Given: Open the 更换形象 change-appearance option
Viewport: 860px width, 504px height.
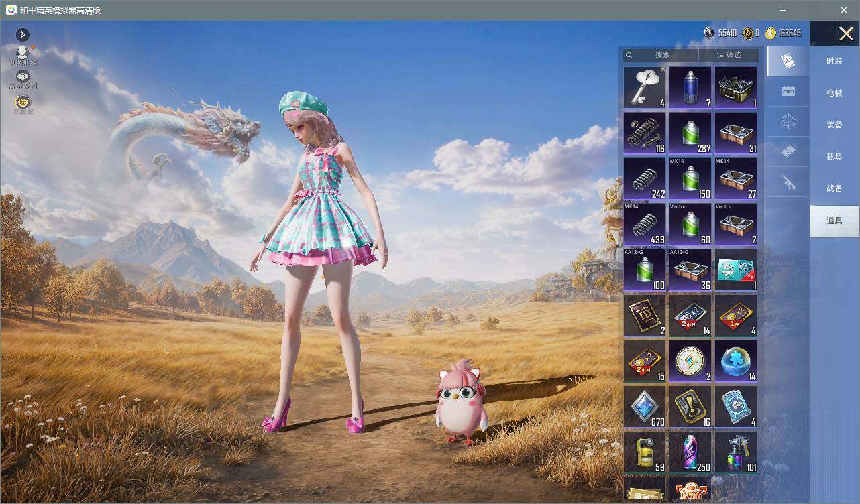Looking at the screenshot, I should click(23, 56).
